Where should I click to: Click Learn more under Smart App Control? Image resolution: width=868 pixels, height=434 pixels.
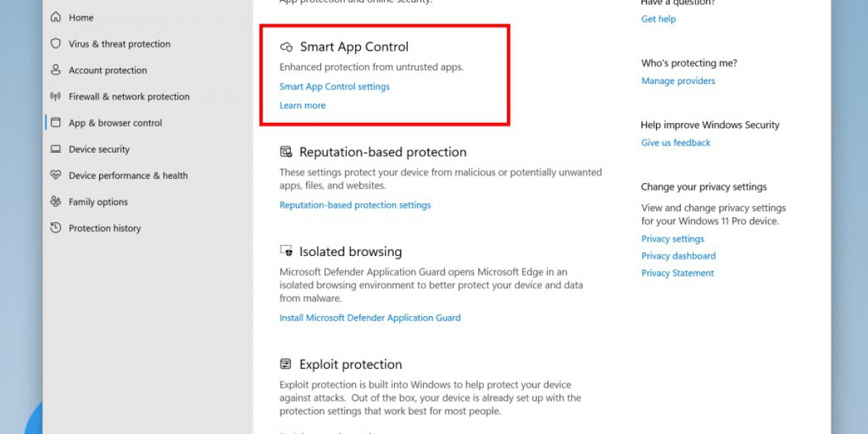[302, 106]
